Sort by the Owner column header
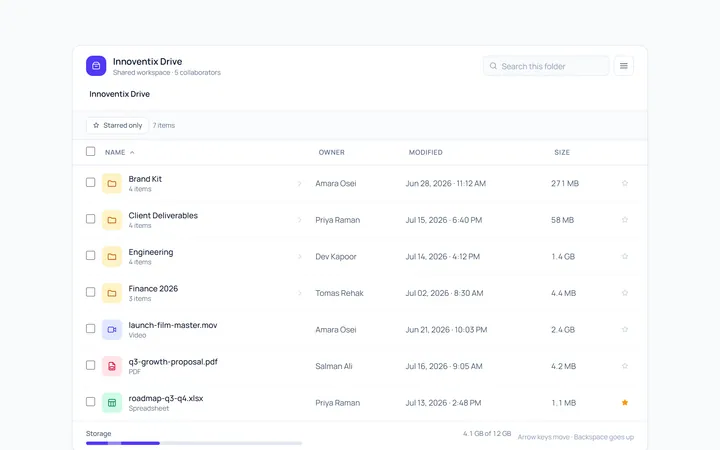720x450 pixels. [332, 152]
